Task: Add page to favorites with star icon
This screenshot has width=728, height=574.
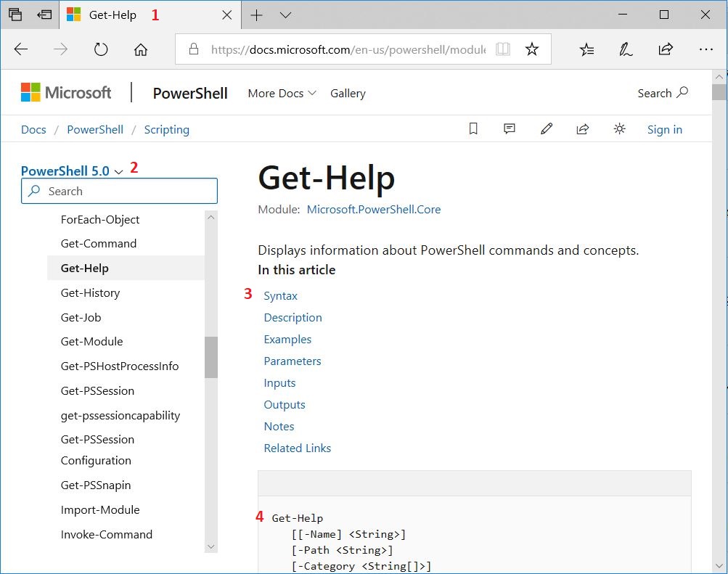Action: tap(531, 49)
